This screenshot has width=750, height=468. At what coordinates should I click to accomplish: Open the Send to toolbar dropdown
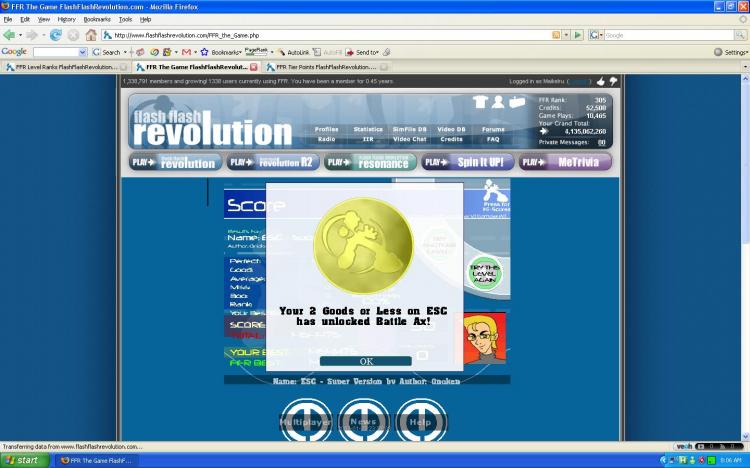click(362, 52)
